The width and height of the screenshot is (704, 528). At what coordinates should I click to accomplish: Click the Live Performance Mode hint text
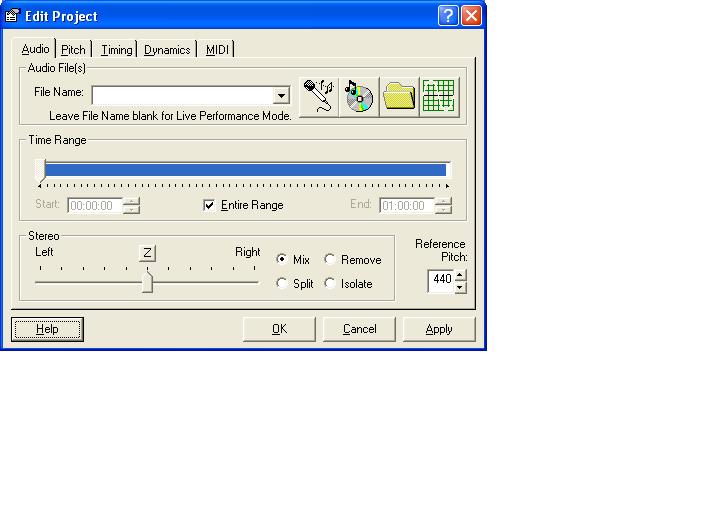[170, 116]
